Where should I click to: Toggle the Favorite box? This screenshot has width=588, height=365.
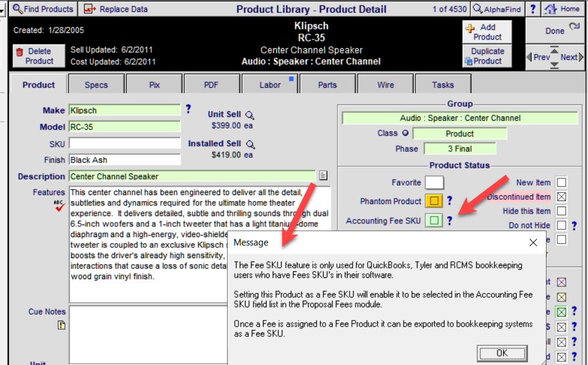tap(434, 182)
